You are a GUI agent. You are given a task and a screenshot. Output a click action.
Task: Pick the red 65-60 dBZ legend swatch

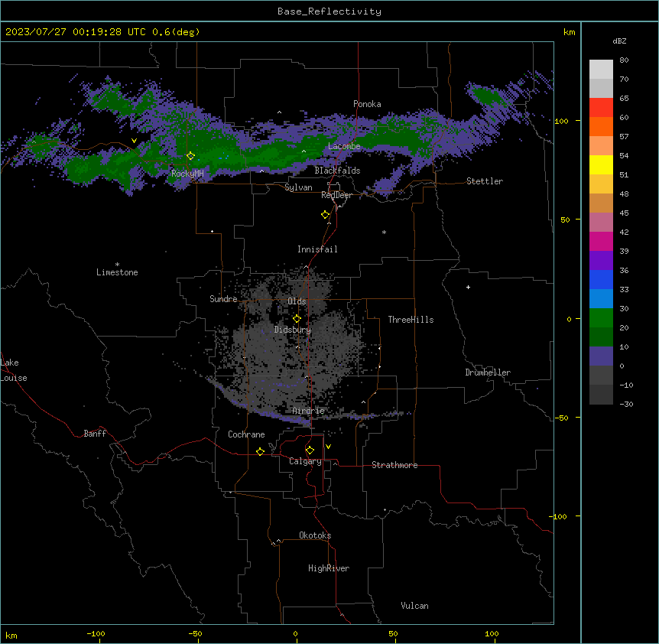601,108
